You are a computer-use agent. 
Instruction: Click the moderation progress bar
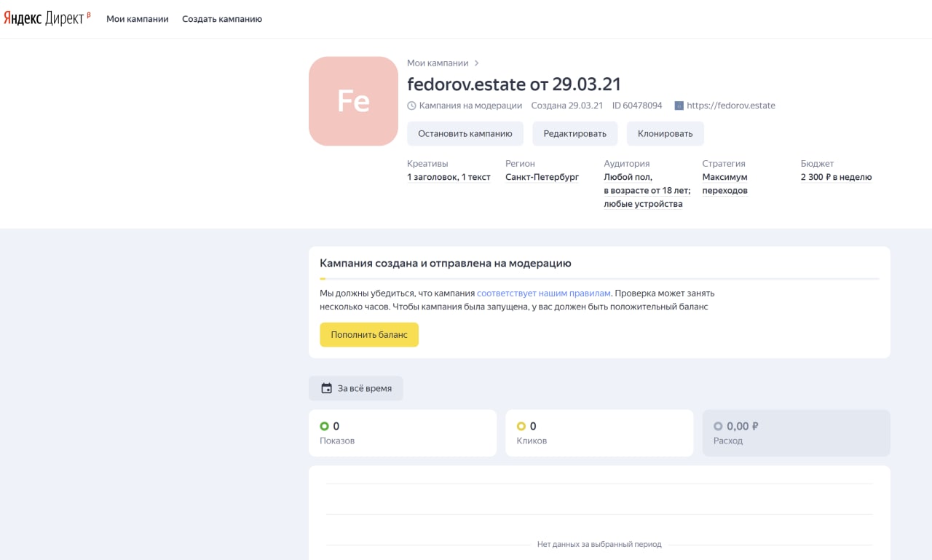click(x=599, y=279)
